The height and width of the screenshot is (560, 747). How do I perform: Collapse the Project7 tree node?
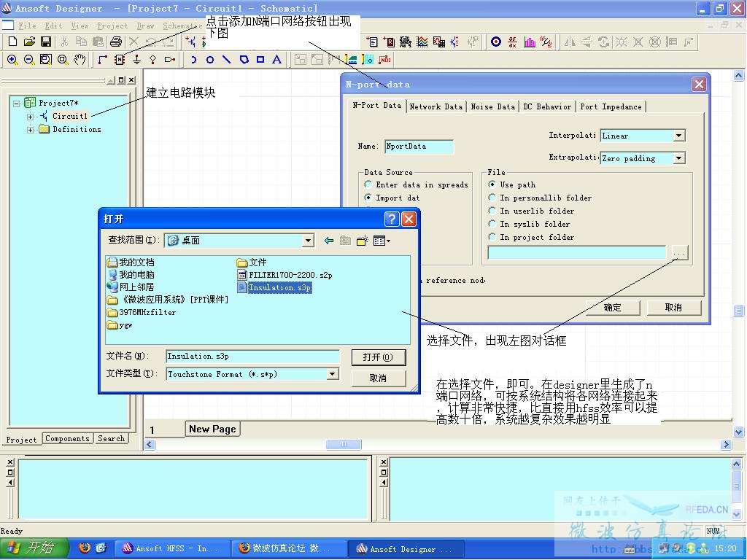point(17,103)
